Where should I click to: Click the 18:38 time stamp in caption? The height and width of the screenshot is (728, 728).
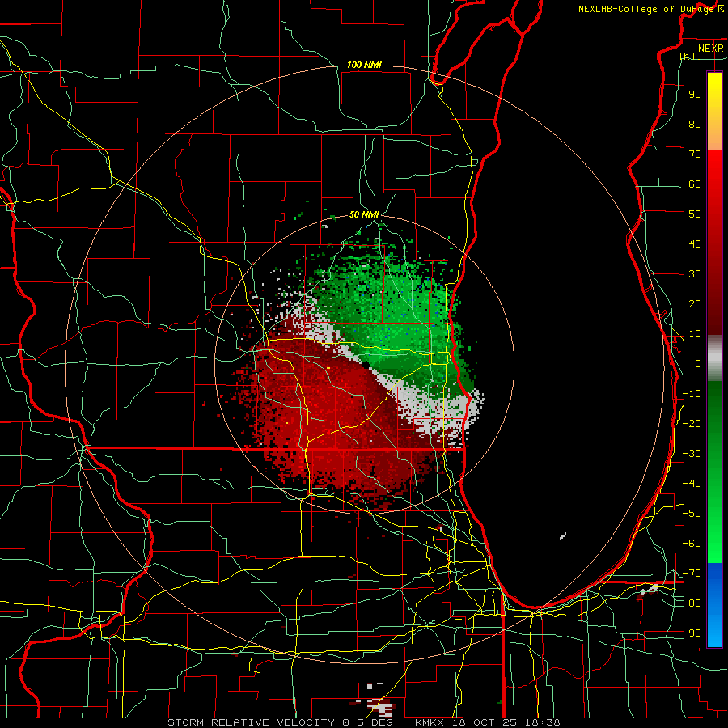pos(542,722)
